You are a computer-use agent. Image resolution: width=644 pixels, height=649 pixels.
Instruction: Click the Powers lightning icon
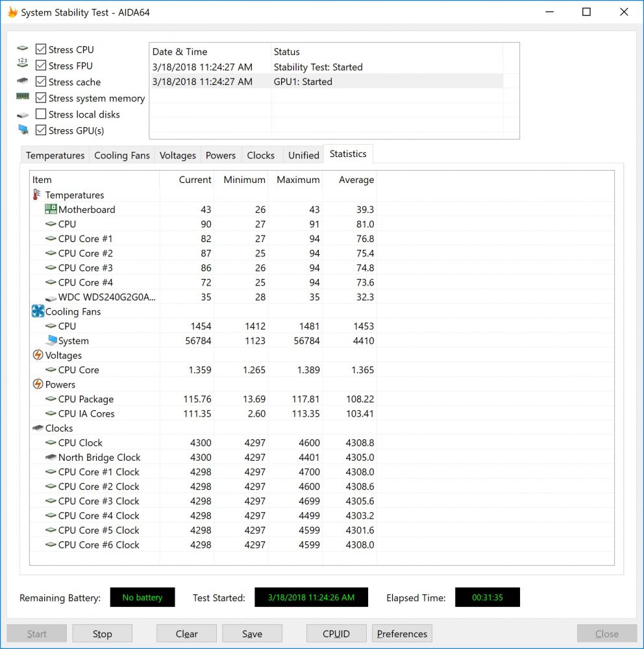(38, 384)
